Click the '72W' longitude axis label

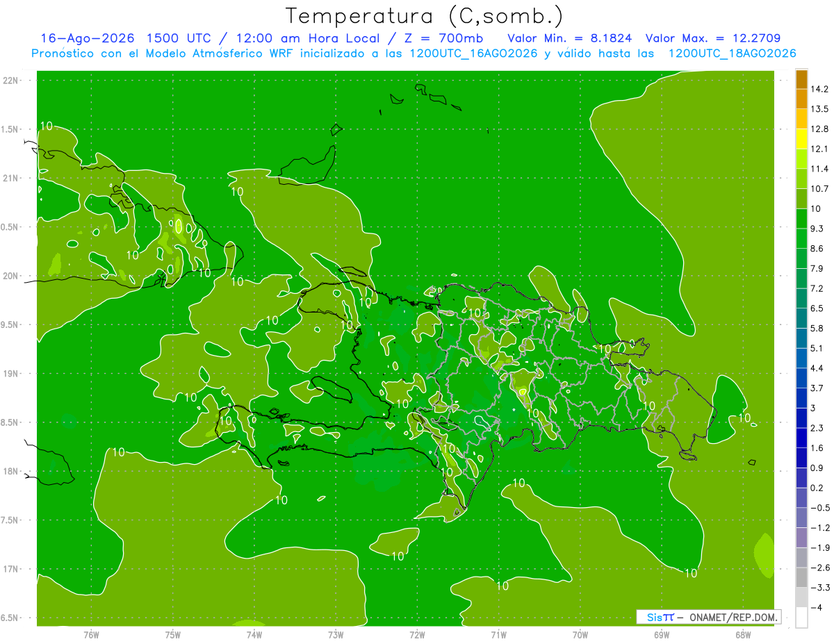[417, 634]
